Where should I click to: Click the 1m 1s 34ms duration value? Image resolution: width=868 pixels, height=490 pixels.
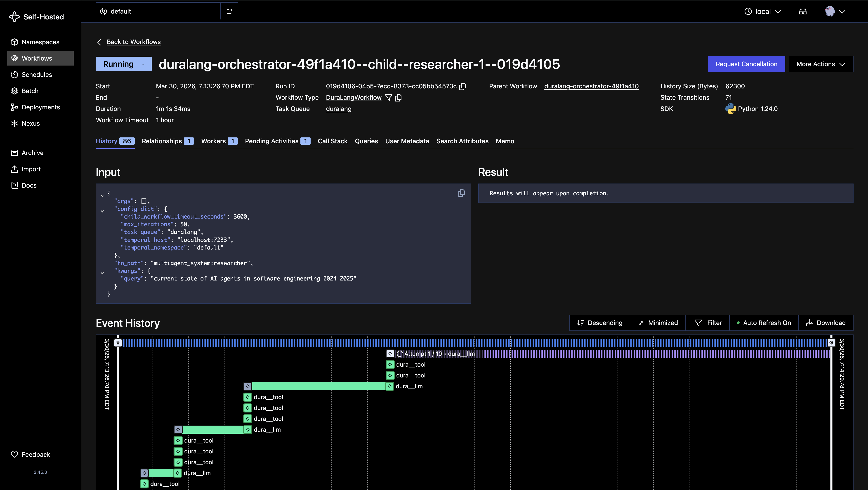pyautogui.click(x=173, y=109)
